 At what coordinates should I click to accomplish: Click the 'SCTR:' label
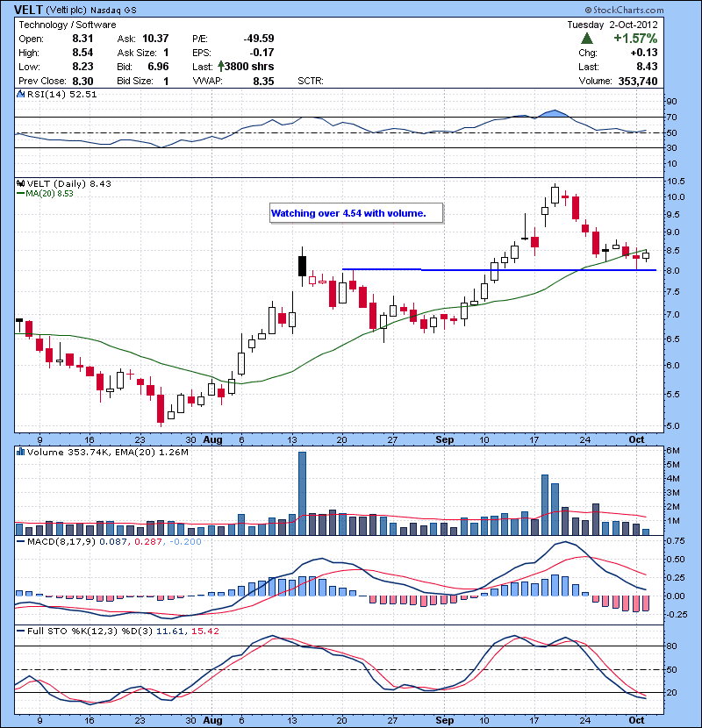tap(311, 82)
